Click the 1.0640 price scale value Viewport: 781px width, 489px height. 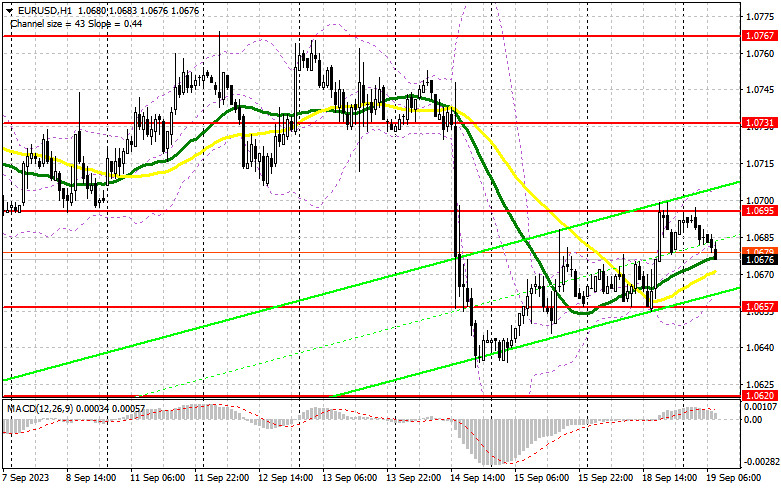(760, 348)
